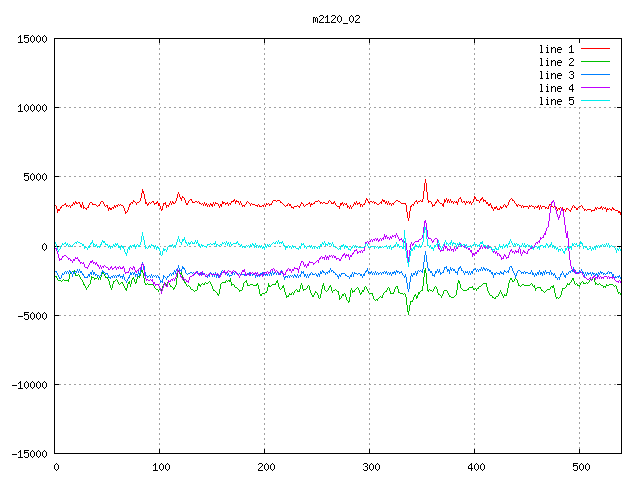Click the purple line 4 legend sample
The height and width of the screenshot is (480, 640).
click(x=595, y=88)
